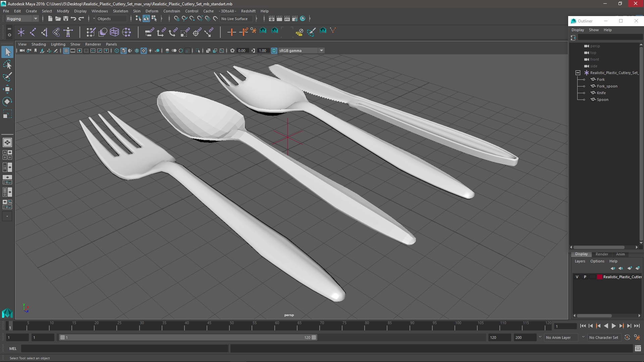Click the Create Lattice deformer icon

[114, 32]
